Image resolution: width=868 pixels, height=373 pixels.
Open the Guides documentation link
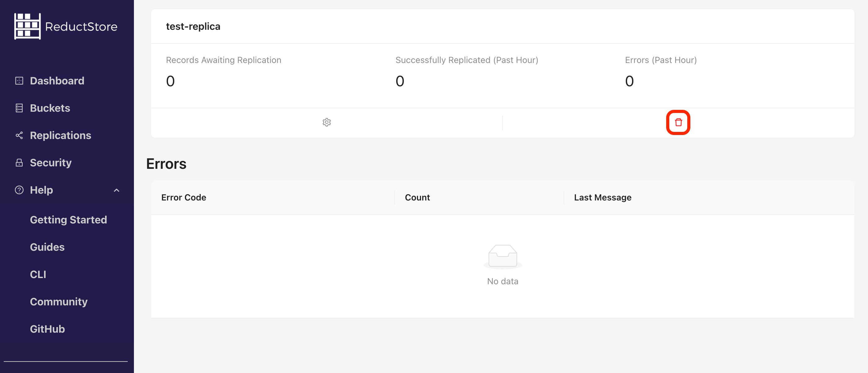[47, 247]
